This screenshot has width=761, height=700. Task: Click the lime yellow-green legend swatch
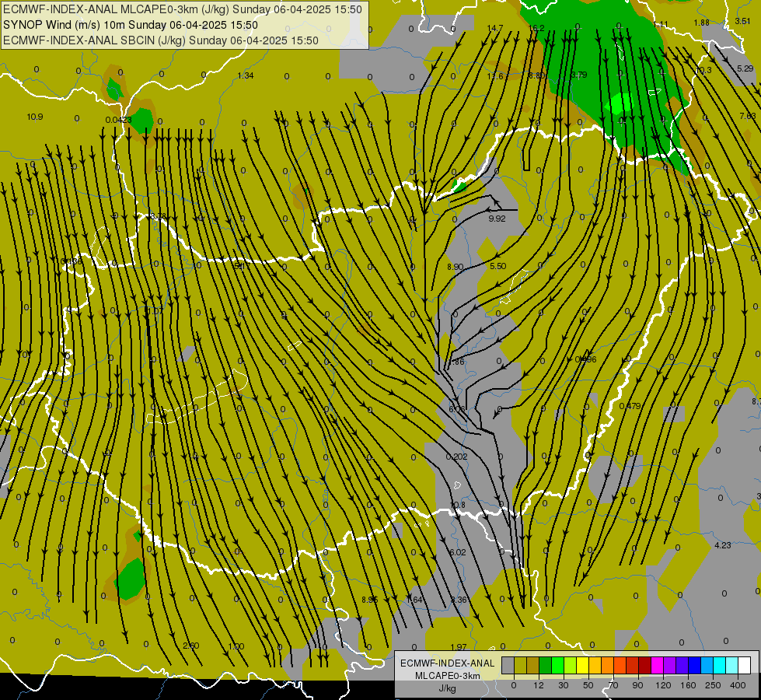coord(571,665)
